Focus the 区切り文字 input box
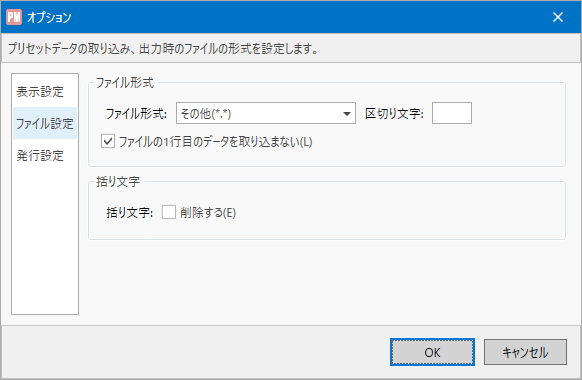Viewport: 582px width, 380px height. [452, 113]
